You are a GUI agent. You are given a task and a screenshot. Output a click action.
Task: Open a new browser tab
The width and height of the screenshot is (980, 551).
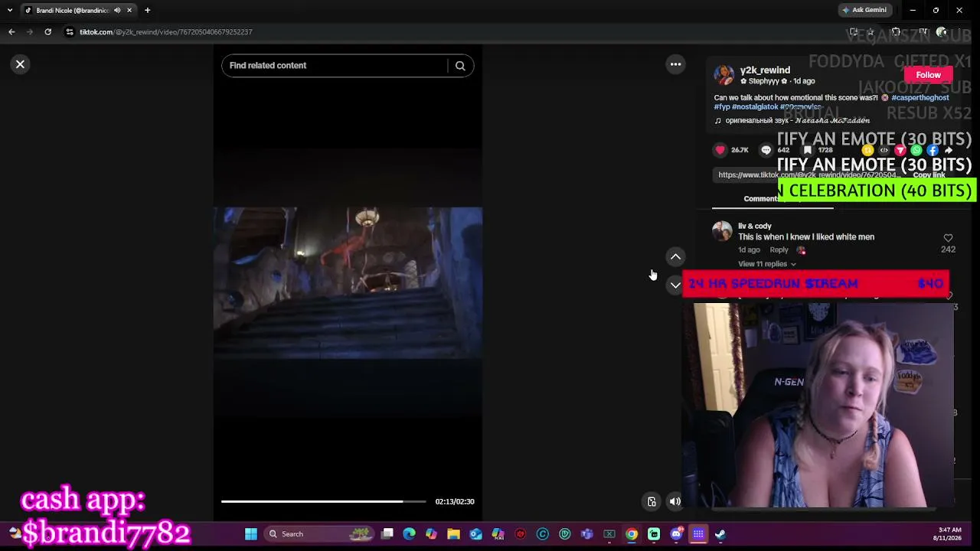click(x=148, y=11)
